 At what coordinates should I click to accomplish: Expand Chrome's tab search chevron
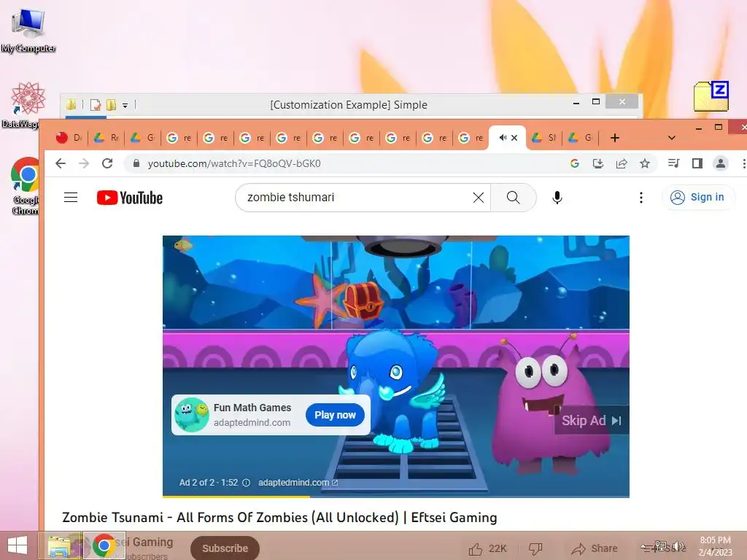point(672,138)
